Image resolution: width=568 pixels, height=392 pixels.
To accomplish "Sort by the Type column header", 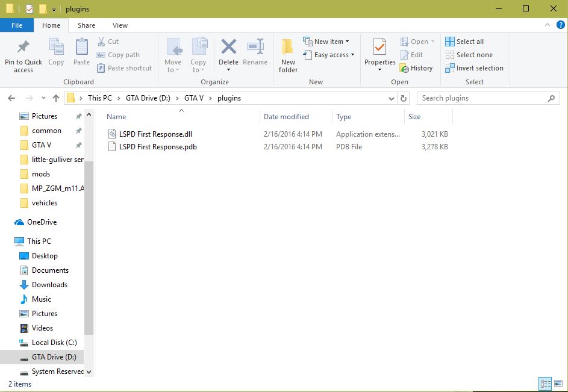I will 343,117.
